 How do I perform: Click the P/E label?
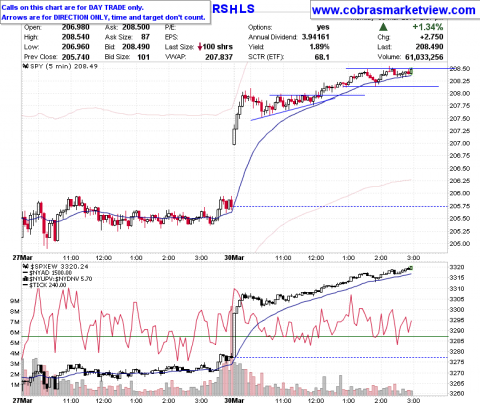tap(170, 27)
